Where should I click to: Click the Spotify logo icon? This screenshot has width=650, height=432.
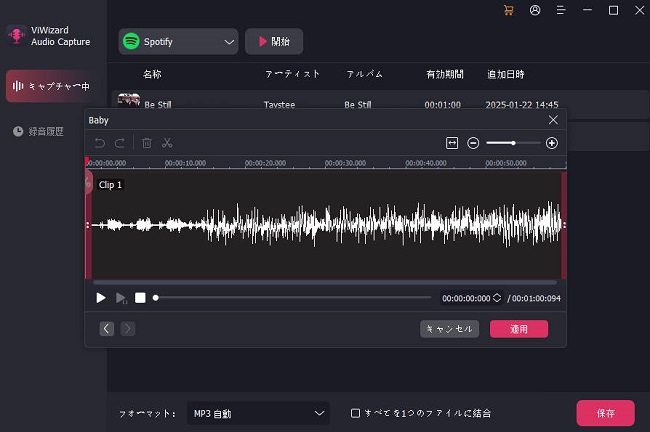pyautogui.click(x=131, y=41)
